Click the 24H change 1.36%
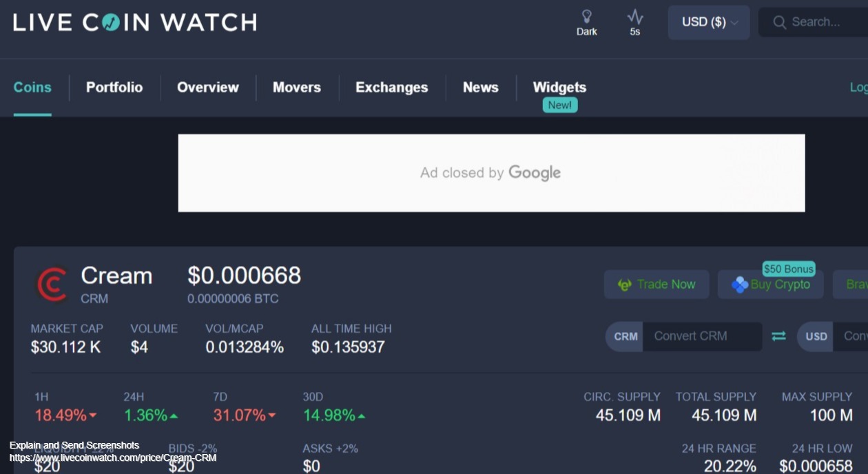The image size is (868, 474). [151, 415]
